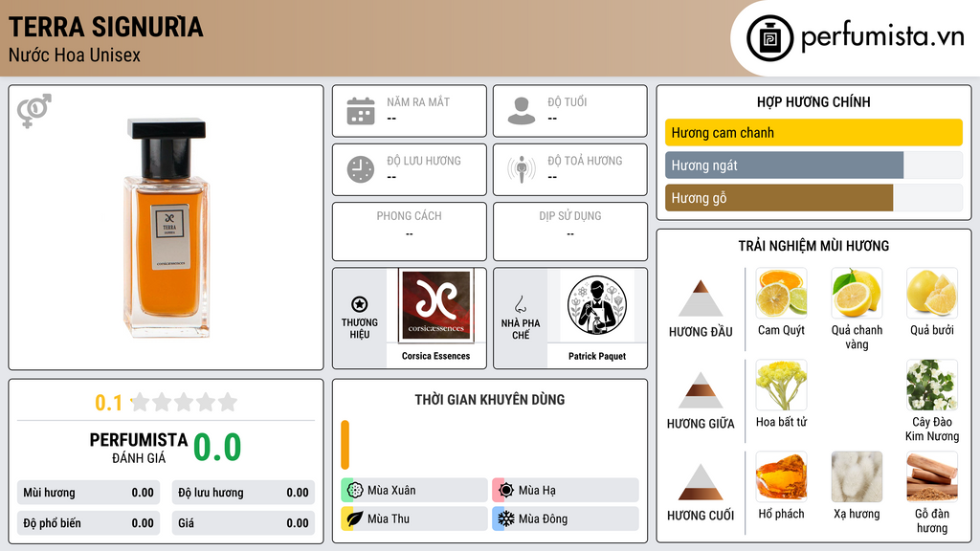
Task: Select the Quả bưởi note image
Action: pos(932,294)
